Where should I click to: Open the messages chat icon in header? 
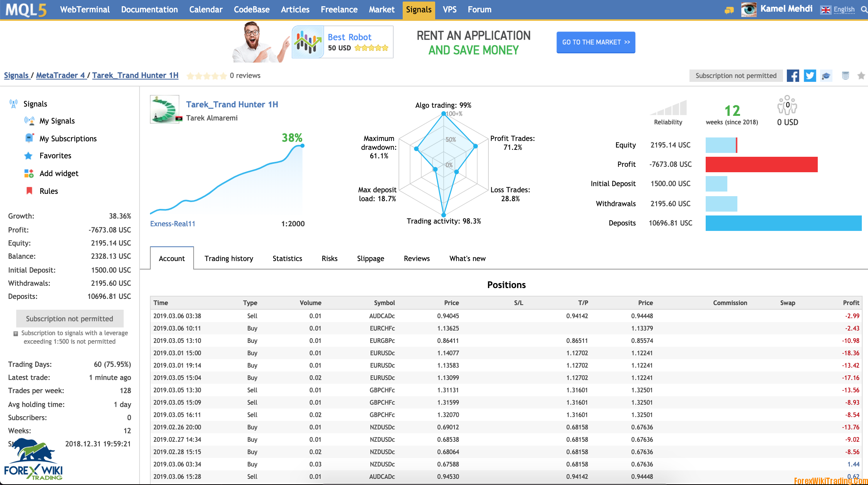(x=729, y=10)
